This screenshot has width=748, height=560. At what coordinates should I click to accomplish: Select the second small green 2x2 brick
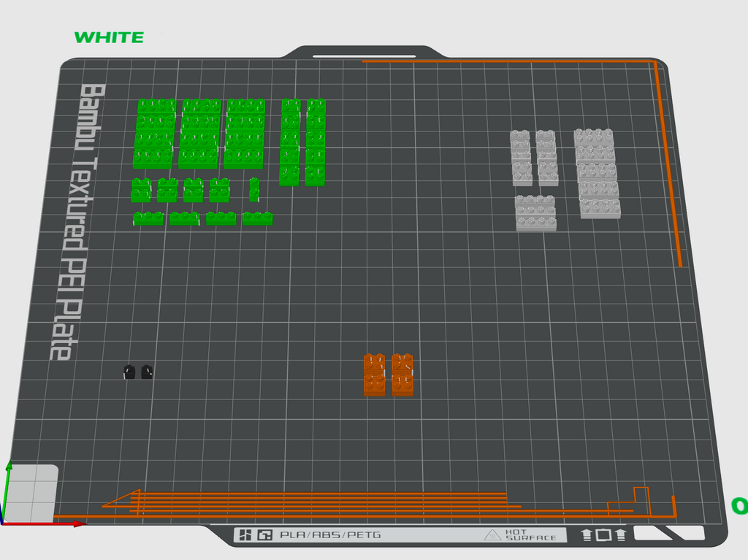167,191
